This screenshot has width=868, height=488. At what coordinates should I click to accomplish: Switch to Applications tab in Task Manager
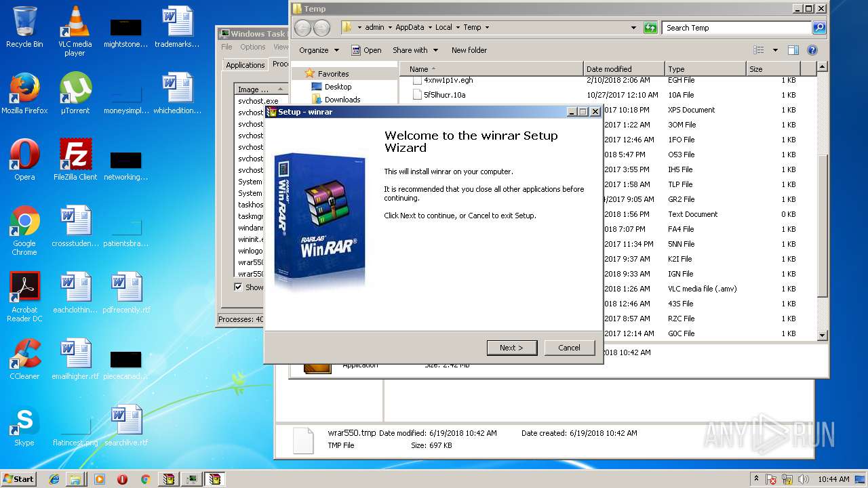245,65
